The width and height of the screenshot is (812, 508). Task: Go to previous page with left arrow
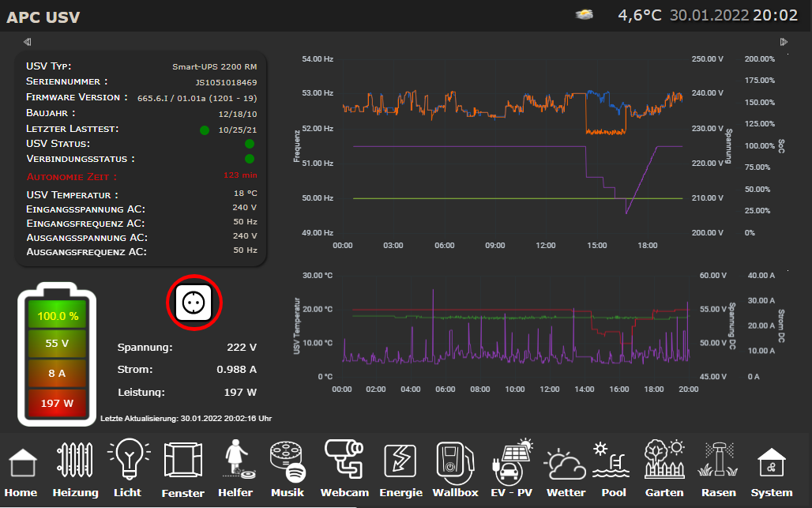click(x=28, y=42)
